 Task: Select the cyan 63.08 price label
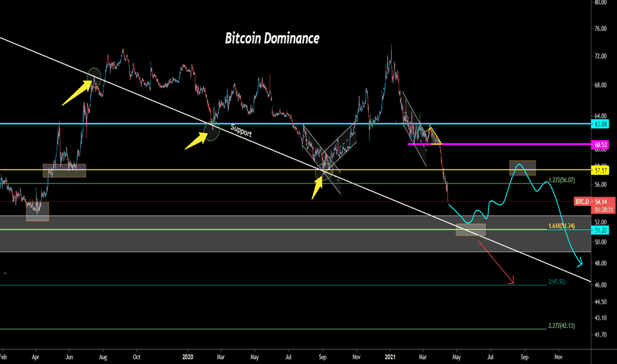(x=600, y=124)
